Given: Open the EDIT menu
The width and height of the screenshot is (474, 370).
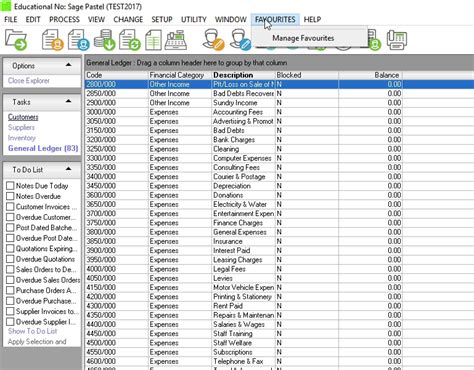Looking at the screenshot, I should (33, 20).
